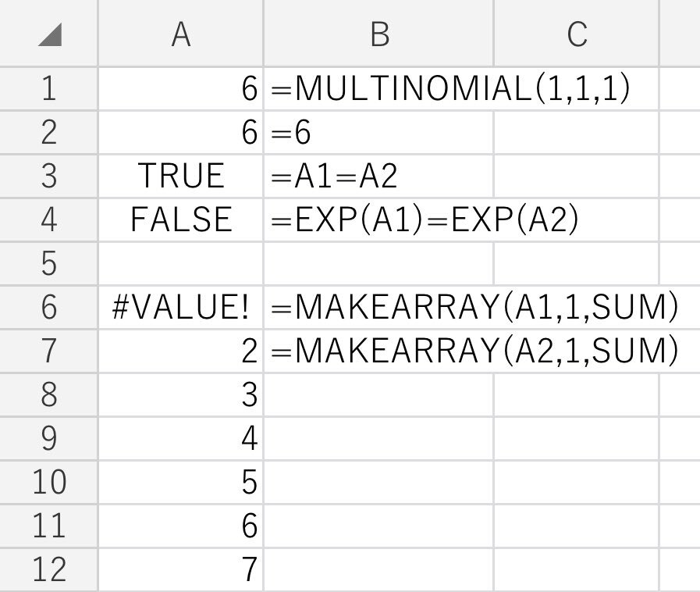This screenshot has height=592, width=700.
Task: Click the select-all corner triangle
Action: pyautogui.click(x=49, y=34)
